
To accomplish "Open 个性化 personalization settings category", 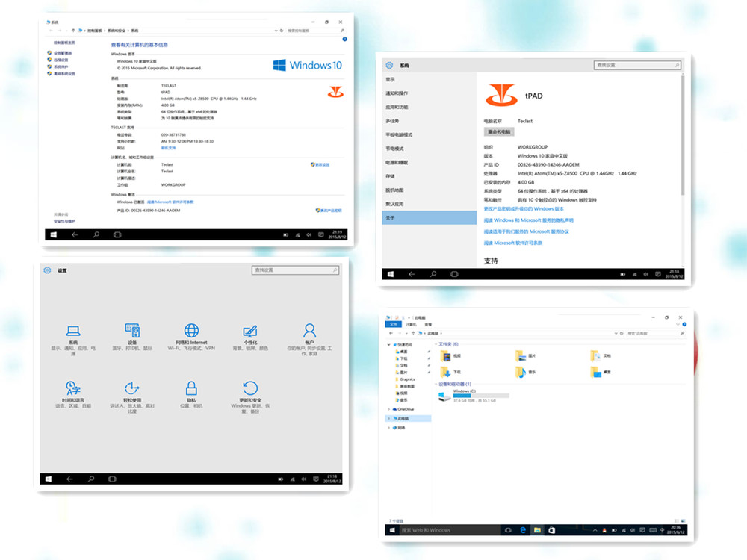I will [x=250, y=337].
